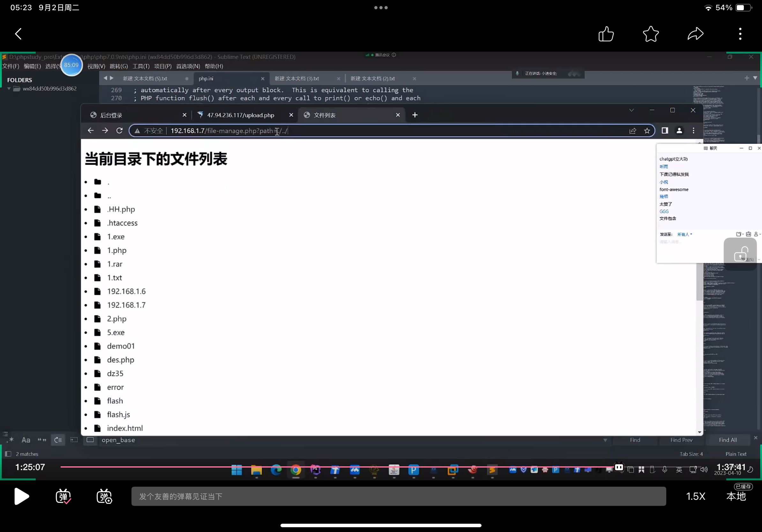
Task: Open Edge from Windows taskbar
Action: (x=276, y=470)
